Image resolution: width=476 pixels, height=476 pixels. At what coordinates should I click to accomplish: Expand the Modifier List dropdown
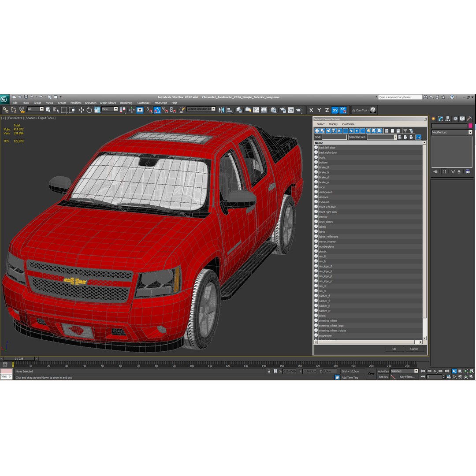pos(470,132)
